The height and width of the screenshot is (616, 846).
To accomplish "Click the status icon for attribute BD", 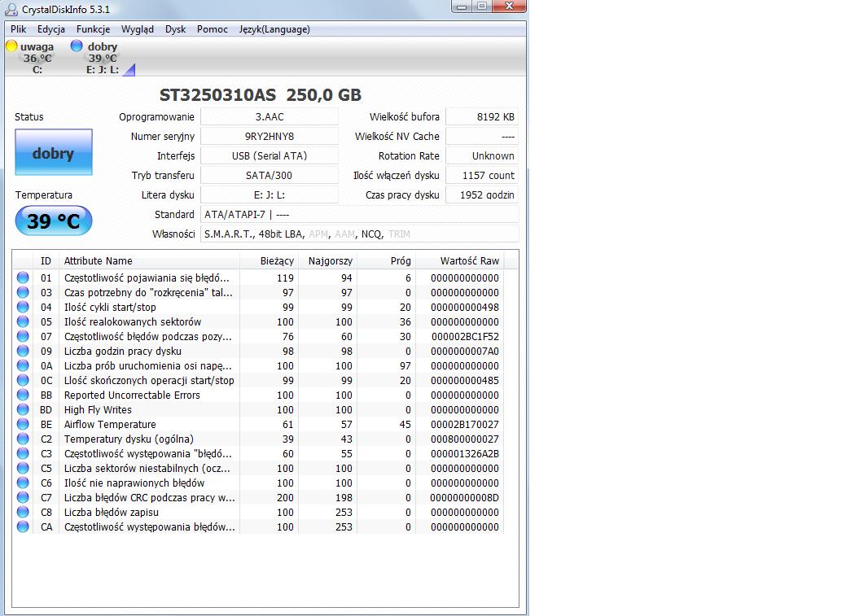I will tap(23, 409).
